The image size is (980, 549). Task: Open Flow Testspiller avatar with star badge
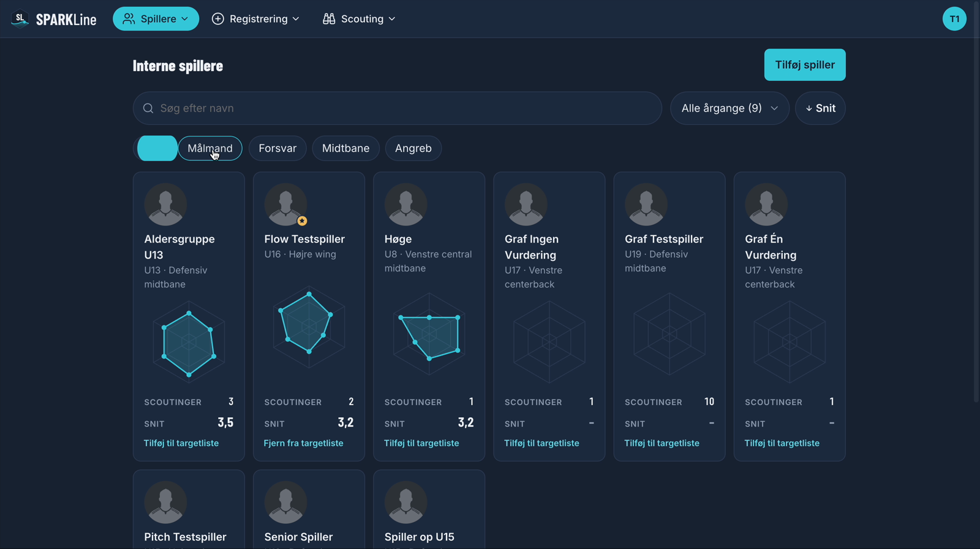pyautogui.click(x=285, y=205)
